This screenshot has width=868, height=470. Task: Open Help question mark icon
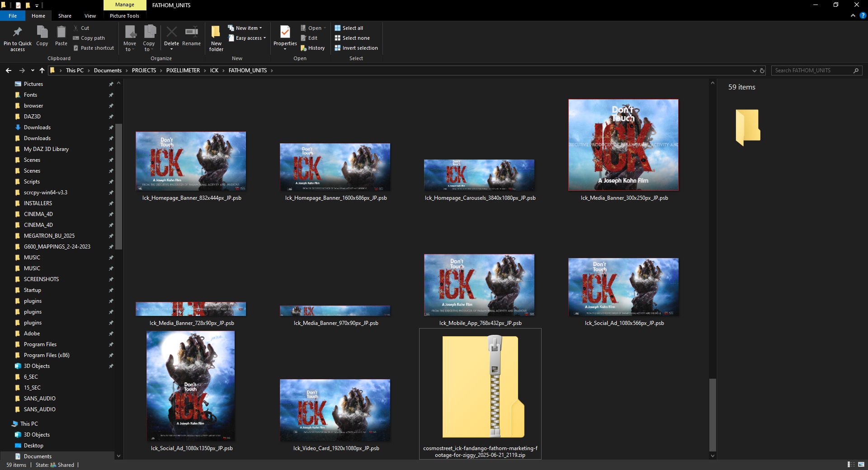863,15
